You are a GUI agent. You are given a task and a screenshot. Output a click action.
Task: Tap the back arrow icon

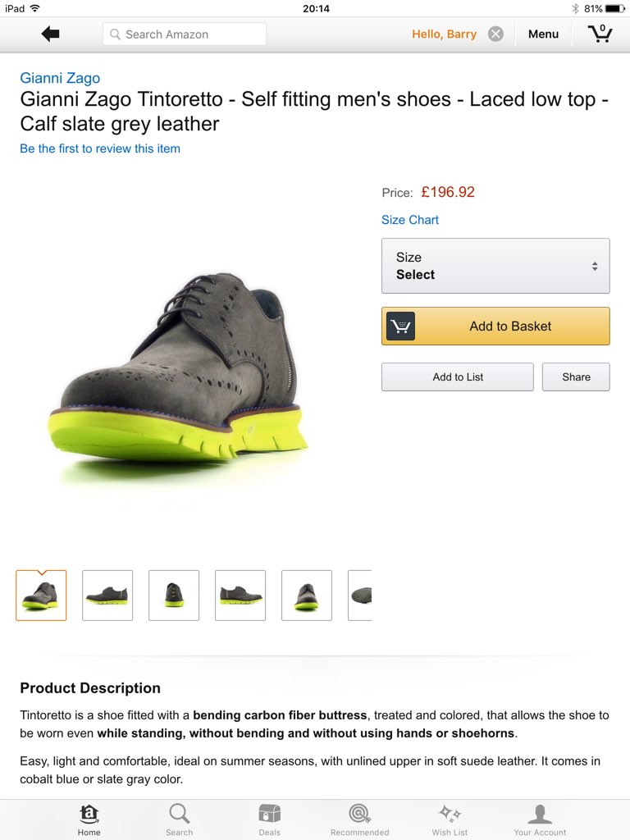pos(50,34)
